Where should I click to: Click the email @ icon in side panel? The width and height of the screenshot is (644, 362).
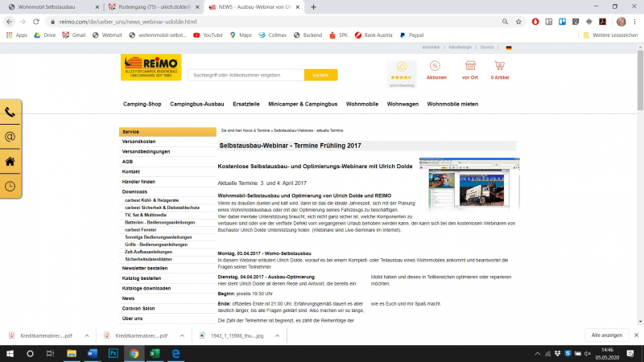[x=10, y=137]
